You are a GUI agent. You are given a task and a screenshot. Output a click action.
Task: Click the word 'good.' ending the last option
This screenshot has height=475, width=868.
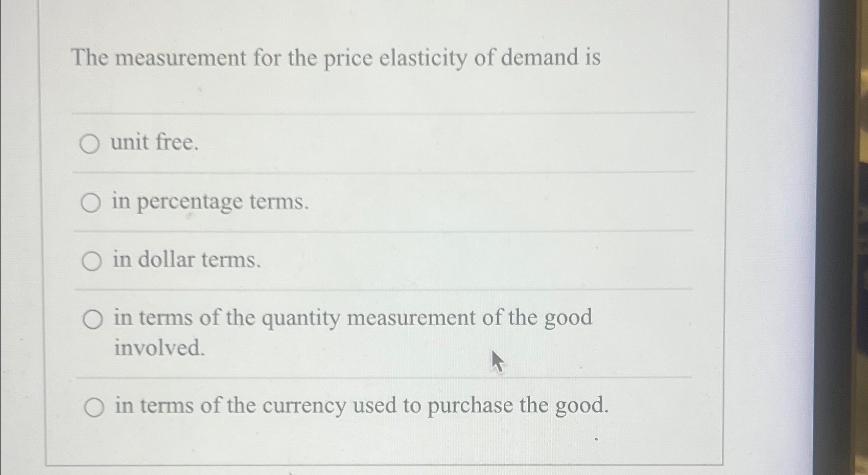tap(583, 405)
